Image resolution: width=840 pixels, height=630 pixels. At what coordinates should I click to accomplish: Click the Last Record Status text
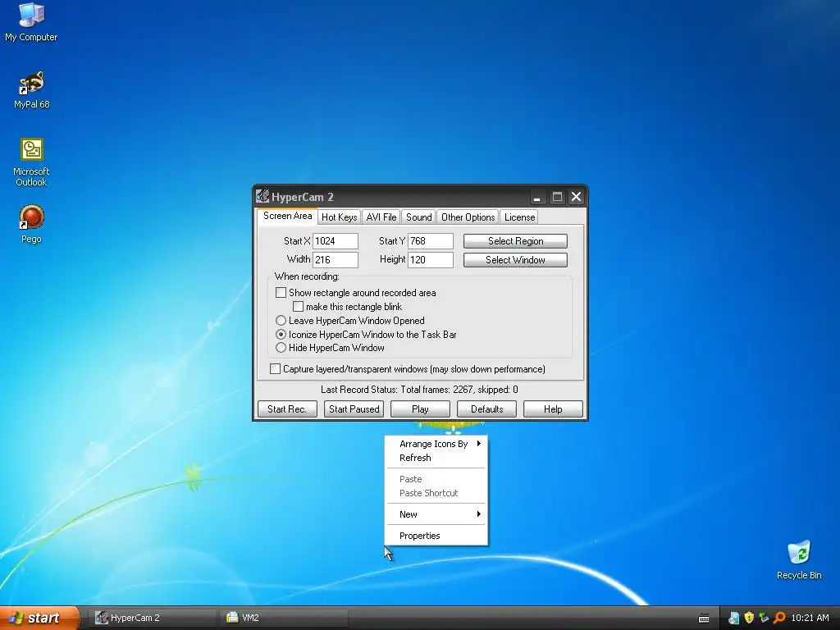tap(419, 390)
